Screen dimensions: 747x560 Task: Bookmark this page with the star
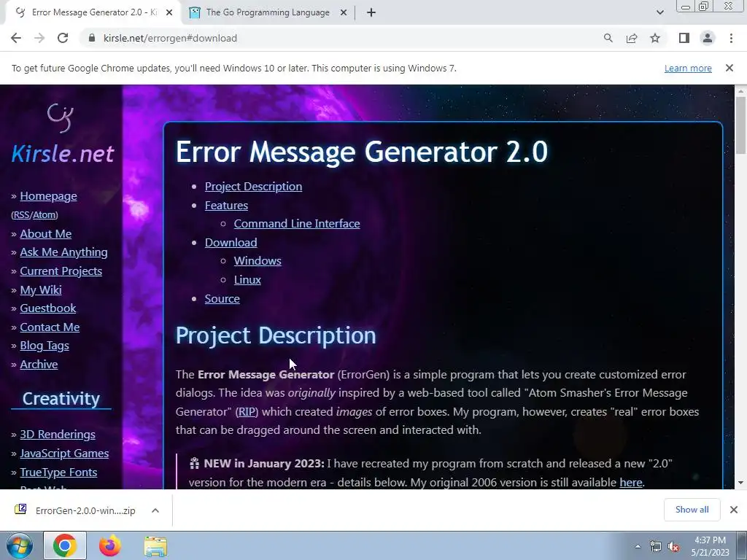tap(655, 38)
